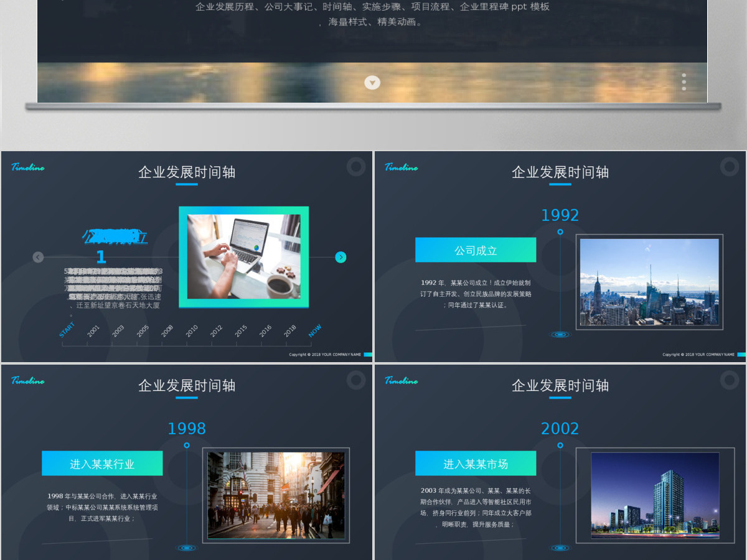
Task: Click the 进入某某行业 gradient label
Action: pos(102,464)
